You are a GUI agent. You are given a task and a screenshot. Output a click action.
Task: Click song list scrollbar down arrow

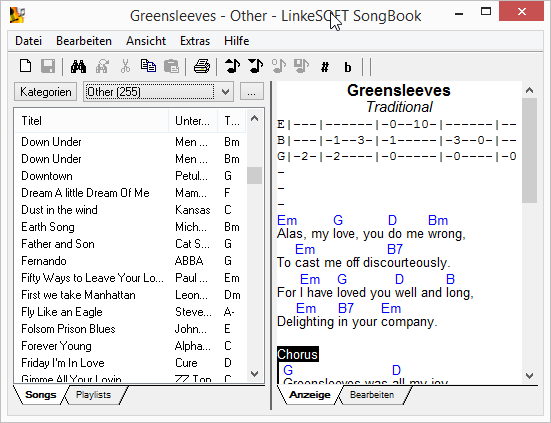[254, 374]
